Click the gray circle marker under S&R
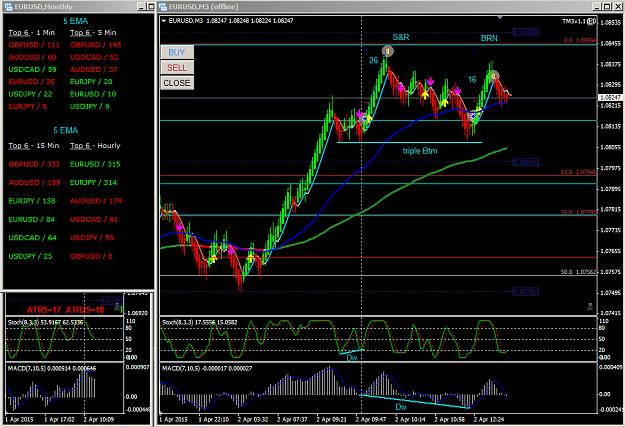 click(387, 51)
